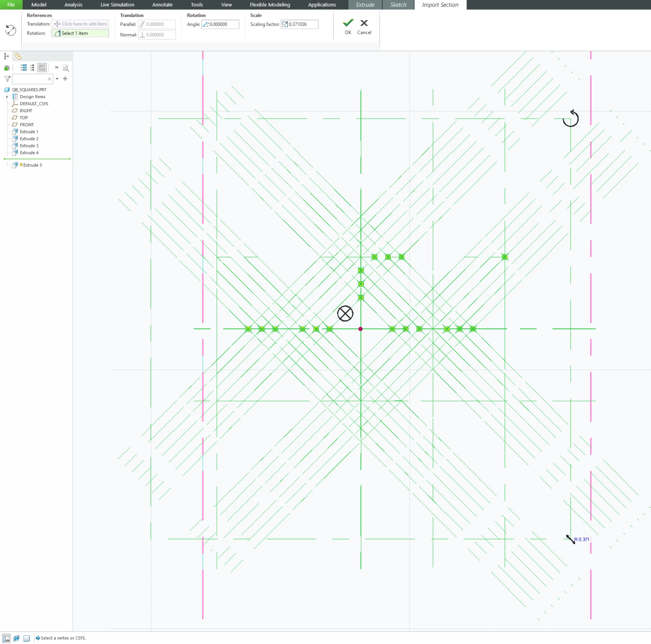Image resolution: width=651 pixels, height=644 pixels.
Task: Open the Flexible Modeling tab
Action: tap(270, 5)
